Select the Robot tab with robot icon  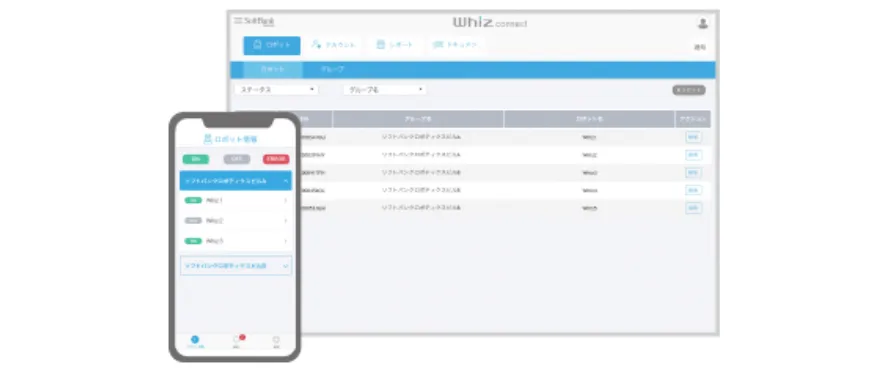(x=272, y=46)
